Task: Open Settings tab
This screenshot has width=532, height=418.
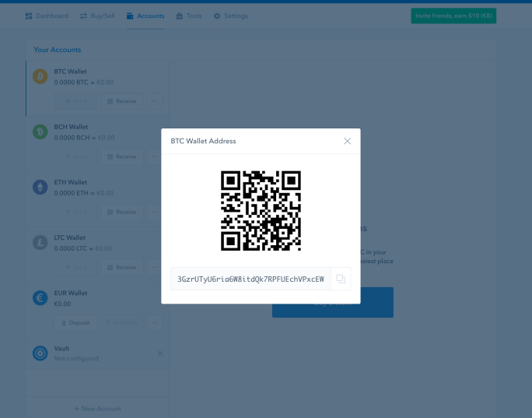Action: 231,16
